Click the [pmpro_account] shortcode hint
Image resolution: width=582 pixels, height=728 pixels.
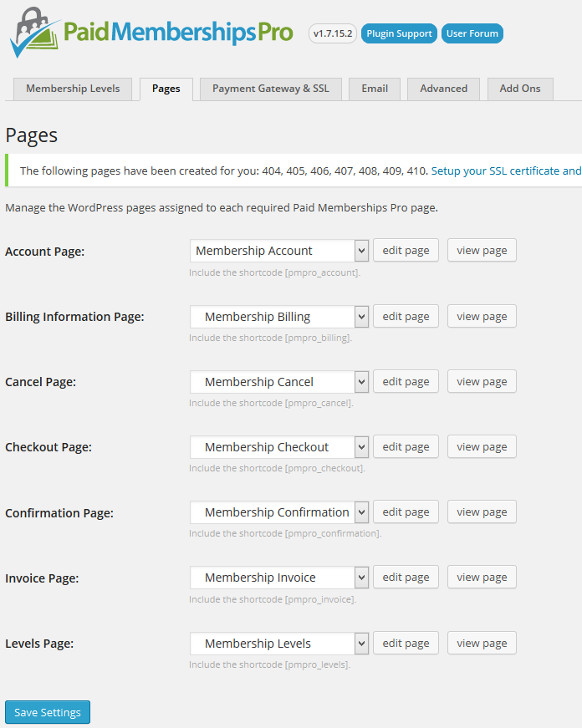[274, 273]
